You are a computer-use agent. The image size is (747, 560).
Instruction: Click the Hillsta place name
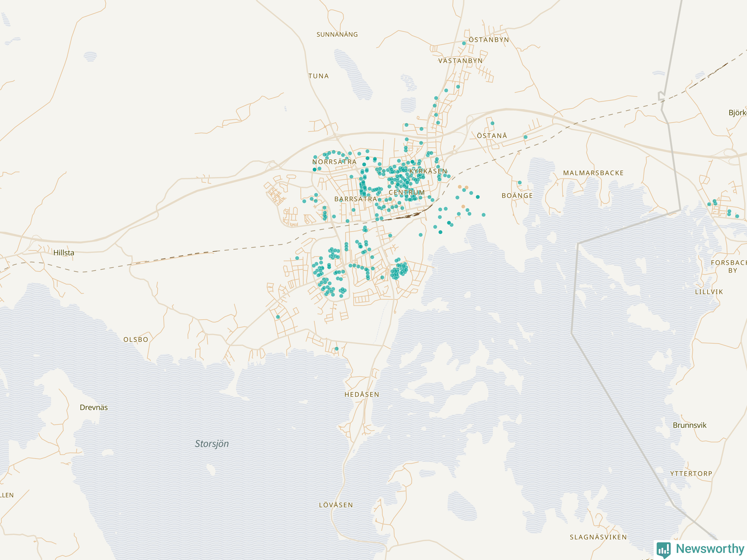tap(64, 253)
